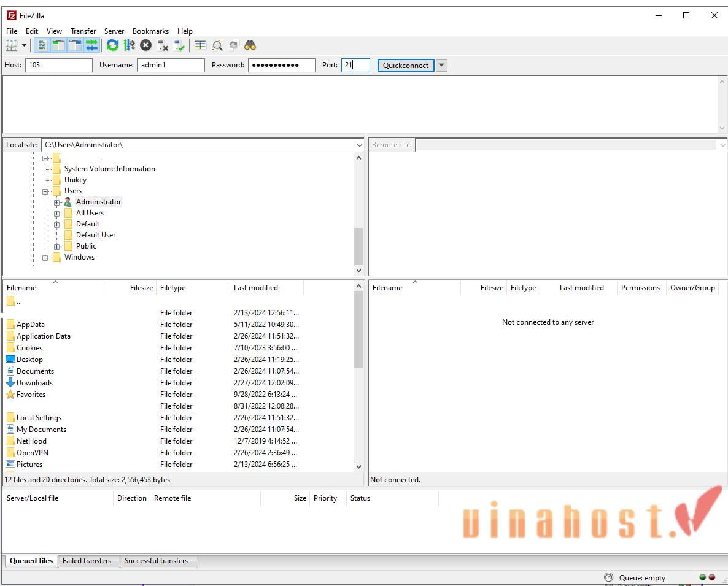Switch to the Successful transfers tab
This screenshot has height=586, width=728.
156,561
